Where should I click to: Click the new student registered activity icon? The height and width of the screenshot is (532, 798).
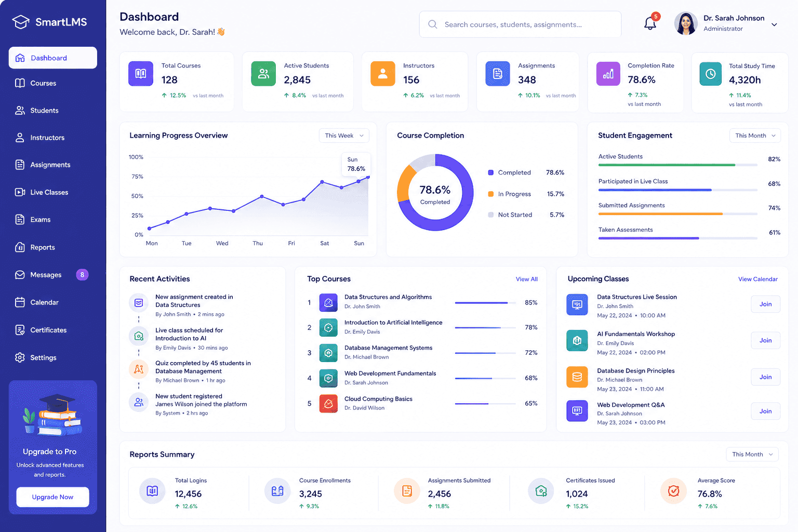139,402
